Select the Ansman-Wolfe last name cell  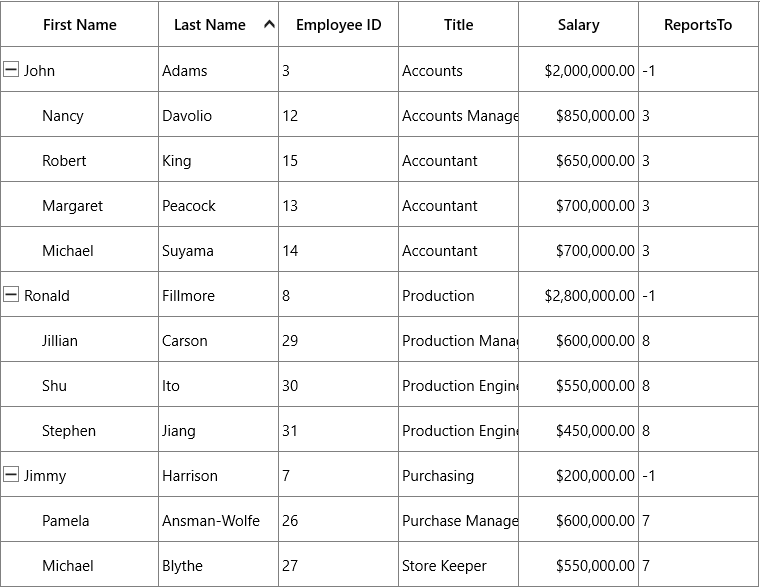coord(219,520)
